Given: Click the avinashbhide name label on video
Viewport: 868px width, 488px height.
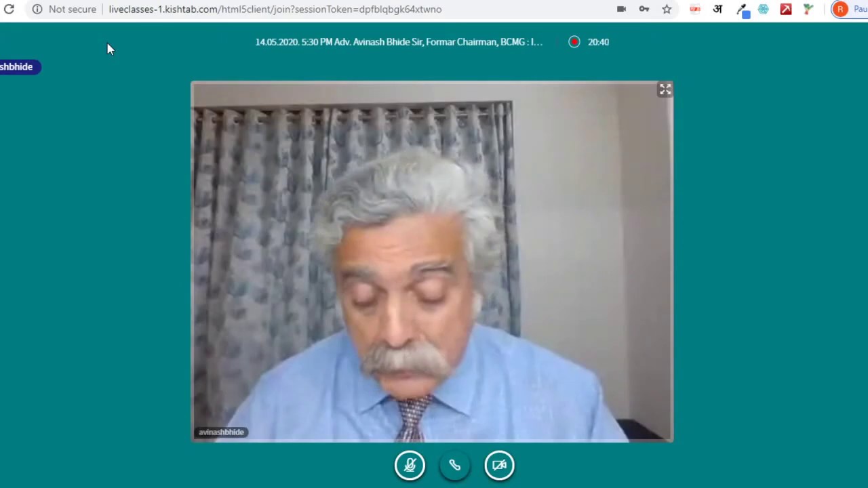Looking at the screenshot, I should pyautogui.click(x=221, y=432).
